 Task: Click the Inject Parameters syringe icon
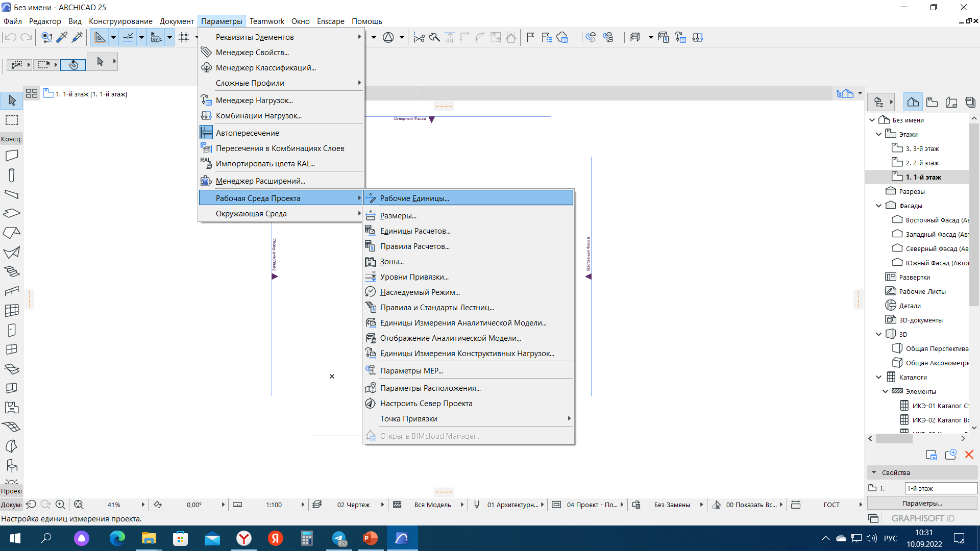tap(78, 37)
